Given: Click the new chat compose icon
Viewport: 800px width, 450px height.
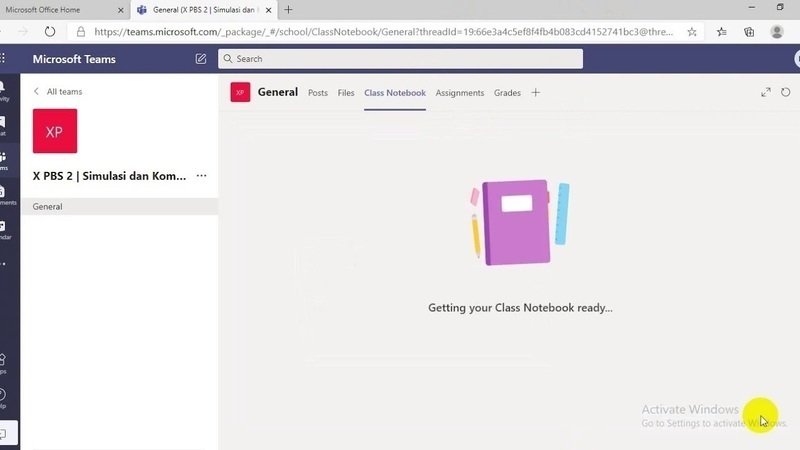Looking at the screenshot, I should coord(201,59).
